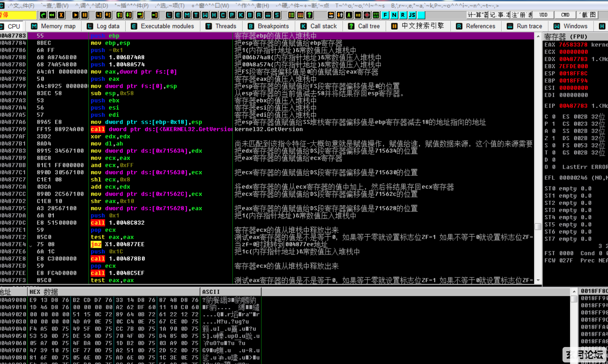
Task: Open Log window via L toolbar icon
Action: (x=169, y=15)
